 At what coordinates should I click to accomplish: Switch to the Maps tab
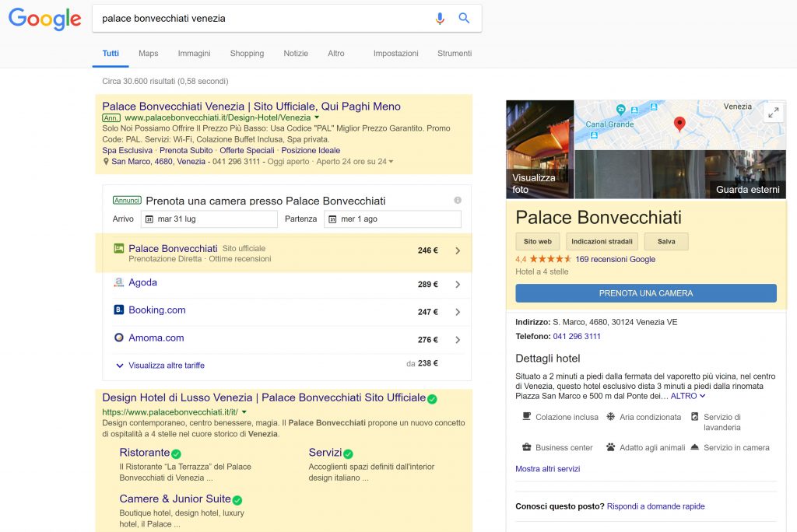(x=149, y=54)
